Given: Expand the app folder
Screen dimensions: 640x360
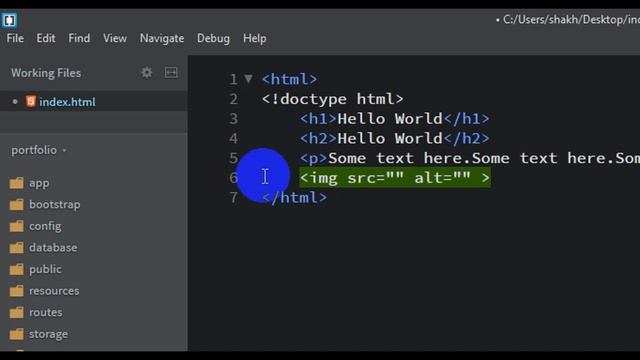Looking at the screenshot, I should point(39,183).
